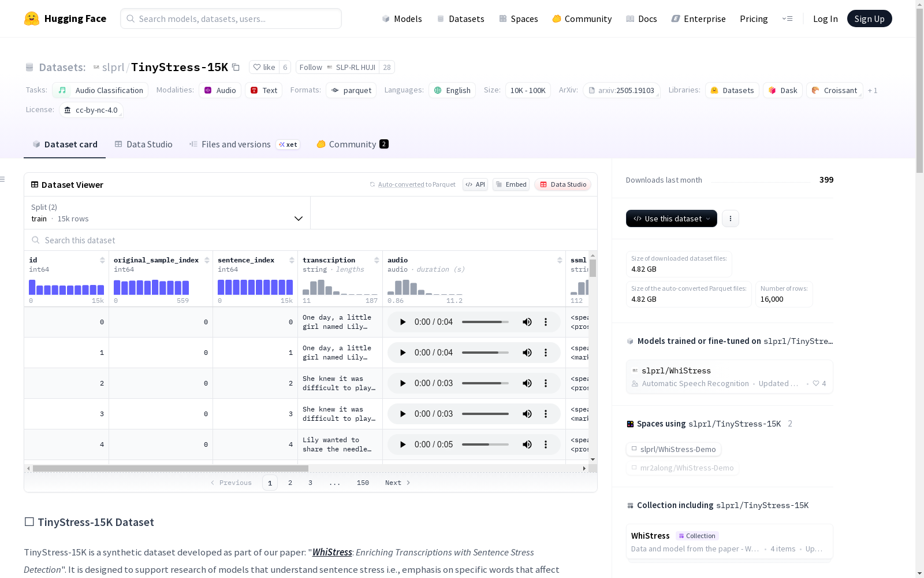Open the API button in Dataset Viewer
924x578 pixels.
click(475, 184)
